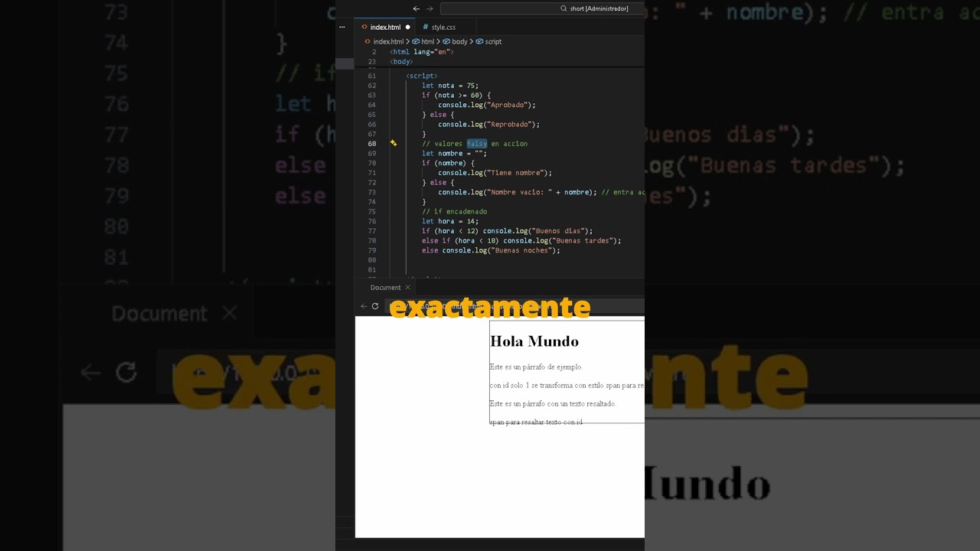Viewport: 980px width, 551px height.
Task: Click the sticky line <body>
Action: pyautogui.click(x=401, y=62)
